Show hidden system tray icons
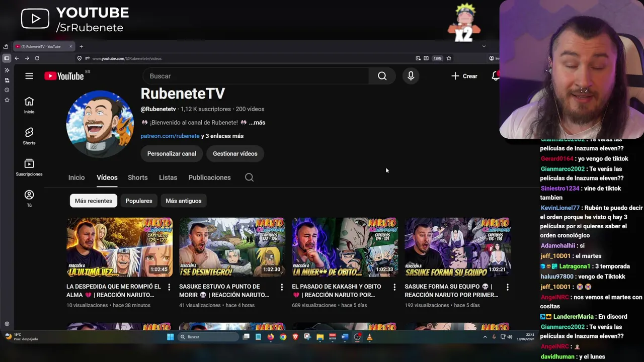 click(485, 337)
